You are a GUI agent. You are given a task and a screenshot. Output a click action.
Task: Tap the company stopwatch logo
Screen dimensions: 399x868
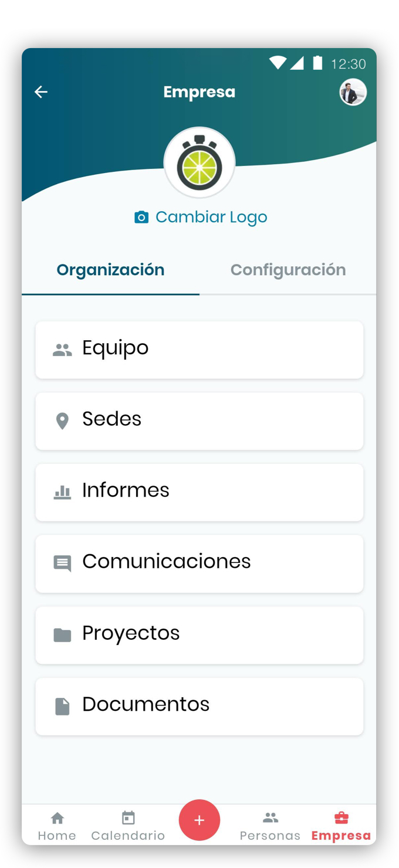click(x=199, y=164)
